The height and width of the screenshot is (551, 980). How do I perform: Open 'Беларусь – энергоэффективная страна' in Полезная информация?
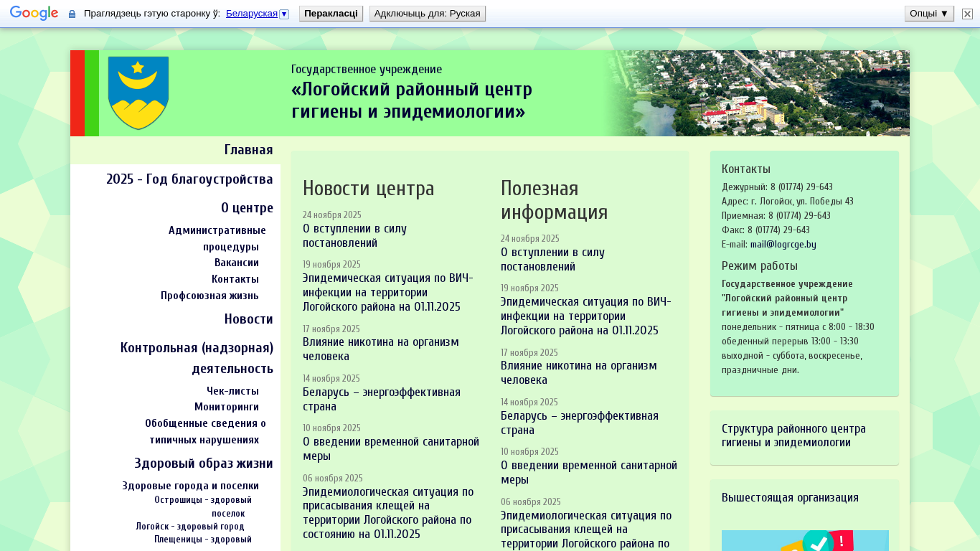click(580, 423)
